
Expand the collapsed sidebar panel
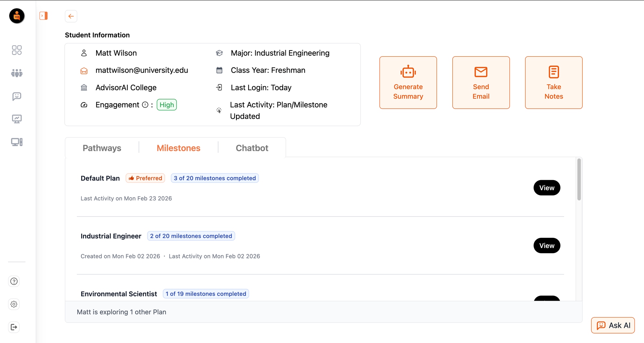tap(43, 15)
